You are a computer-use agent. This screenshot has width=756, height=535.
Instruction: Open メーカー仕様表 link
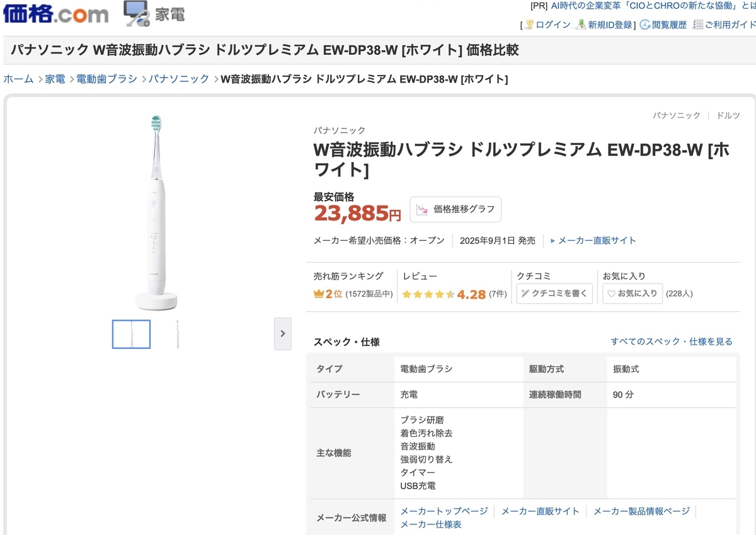coord(431,524)
